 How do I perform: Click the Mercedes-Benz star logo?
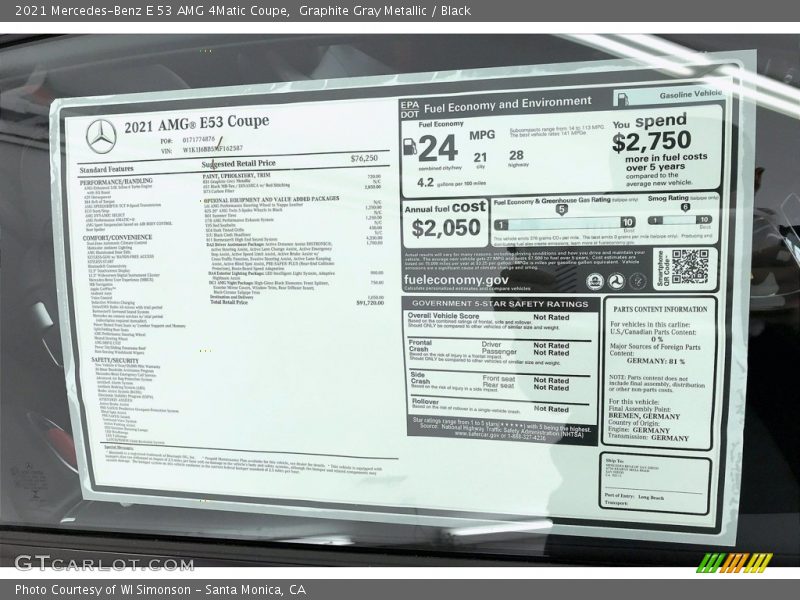[101, 136]
